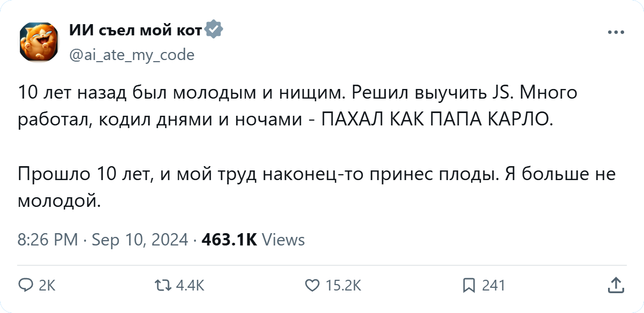Open the ИИ съел мой кот profile name
Image resolution: width=644 pixels, height=313 pixels.
[x=135, y=31]
